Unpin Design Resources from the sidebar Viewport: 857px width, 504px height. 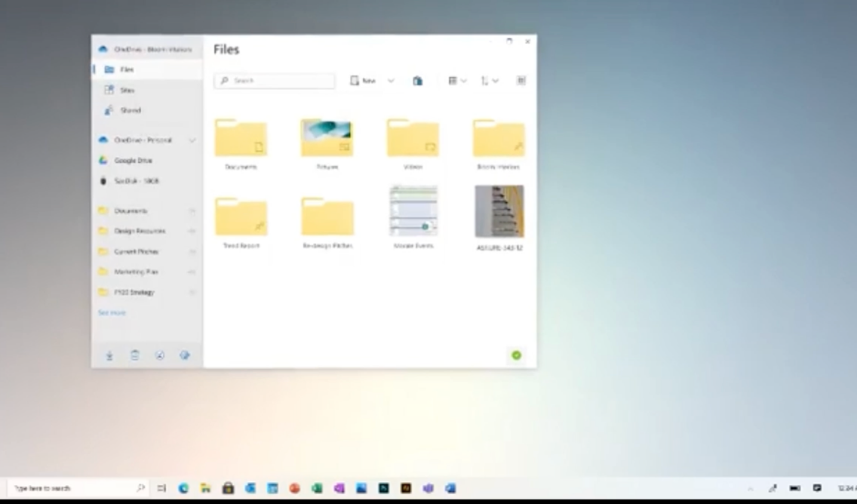[192, 232]
